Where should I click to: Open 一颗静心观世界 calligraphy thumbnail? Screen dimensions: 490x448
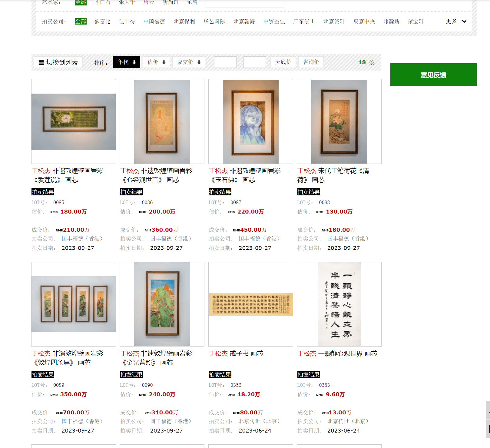click(x=339, y=304)
